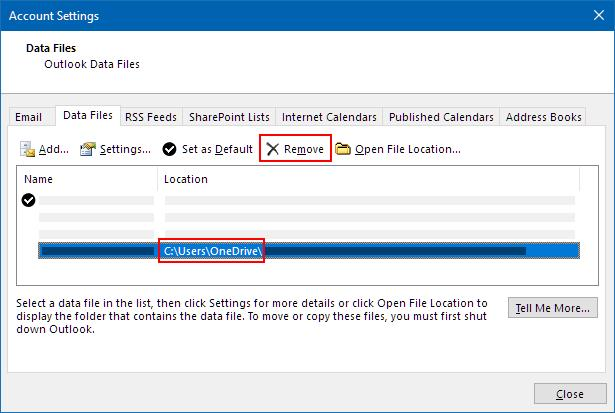Screen dimensions: 615x413
Task: Open the RSS Feeds tab
Action: (151, 117)
